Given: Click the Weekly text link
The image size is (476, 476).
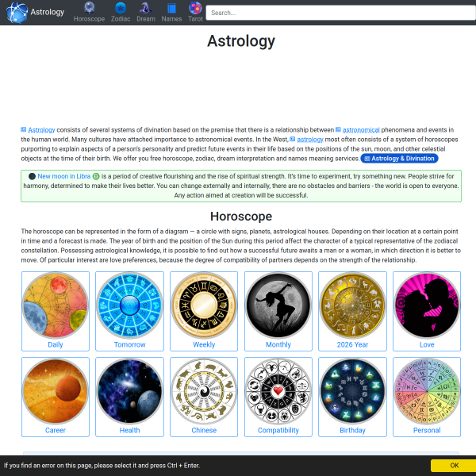Looking at the screenshot, I should tap(204, 344).
